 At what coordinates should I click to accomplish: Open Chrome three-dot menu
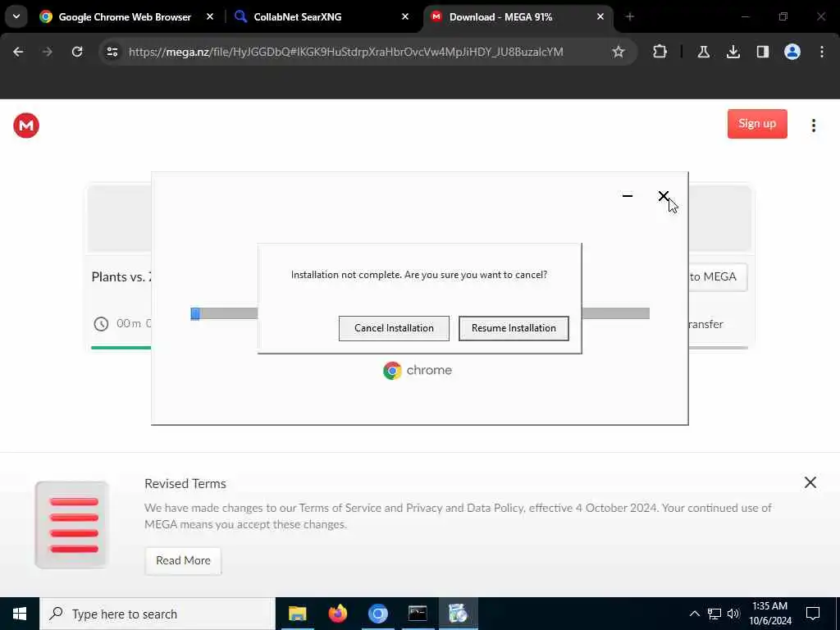click(822, 52)
